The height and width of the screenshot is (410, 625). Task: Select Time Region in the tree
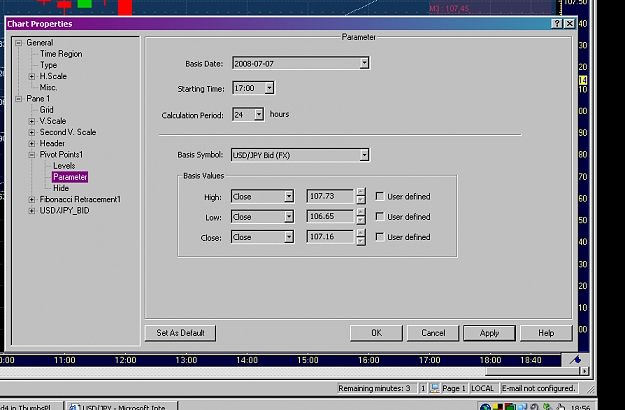[61, 54]
